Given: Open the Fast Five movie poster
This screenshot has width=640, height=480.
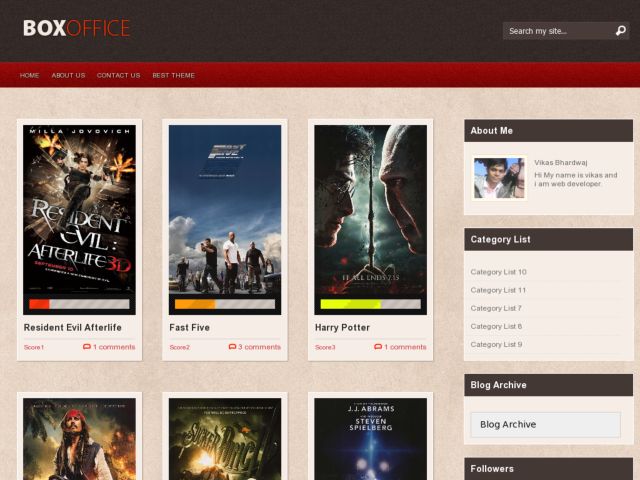Looking at the screenshot, I should click(225, 209).
